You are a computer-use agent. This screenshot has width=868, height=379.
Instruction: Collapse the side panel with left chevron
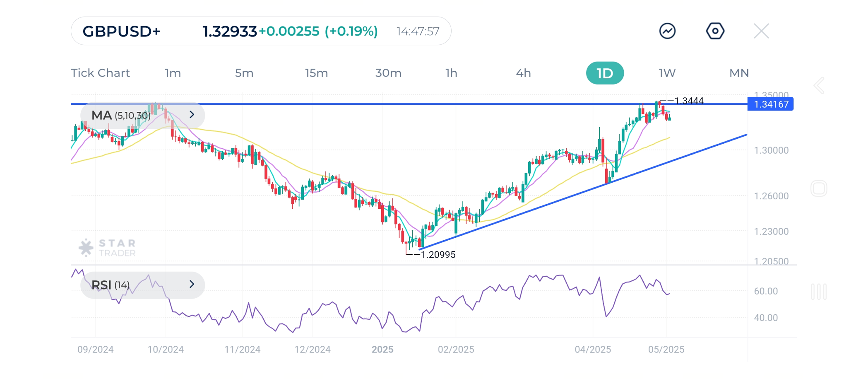[x=819, y=85]
